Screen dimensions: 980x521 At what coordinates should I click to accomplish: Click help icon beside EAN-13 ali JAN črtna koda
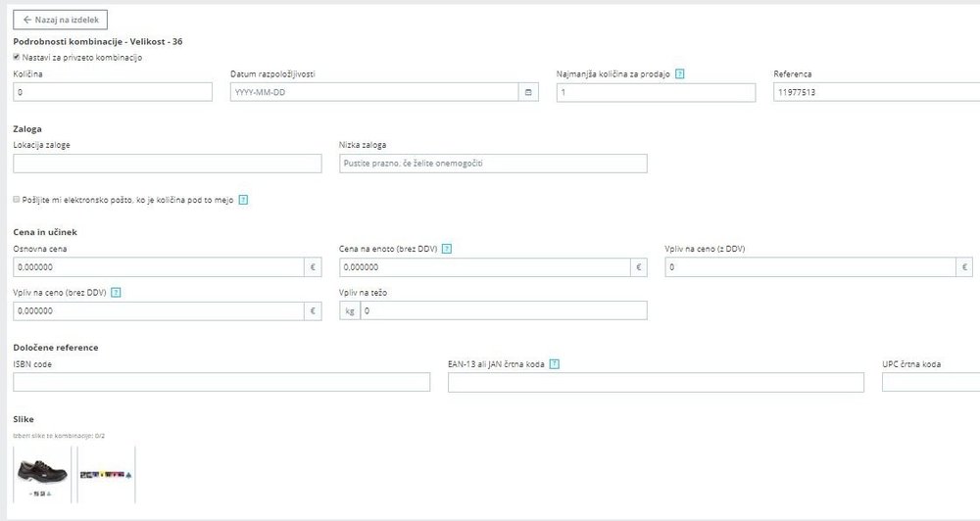tap(555, 364)
